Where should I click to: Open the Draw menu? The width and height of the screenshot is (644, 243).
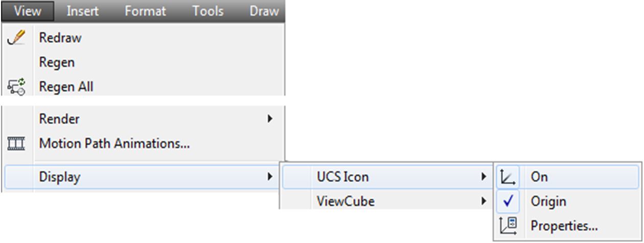click(x=264, y=11)
